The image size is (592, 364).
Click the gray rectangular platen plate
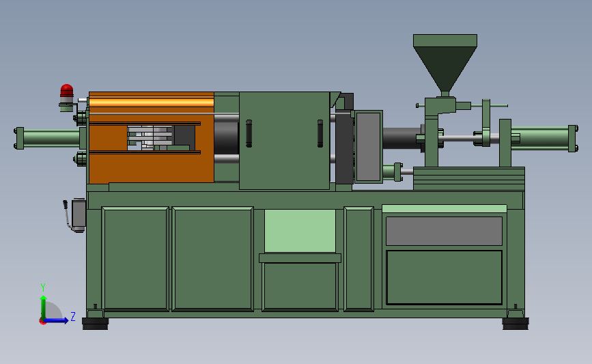click(x=369, y=147)
